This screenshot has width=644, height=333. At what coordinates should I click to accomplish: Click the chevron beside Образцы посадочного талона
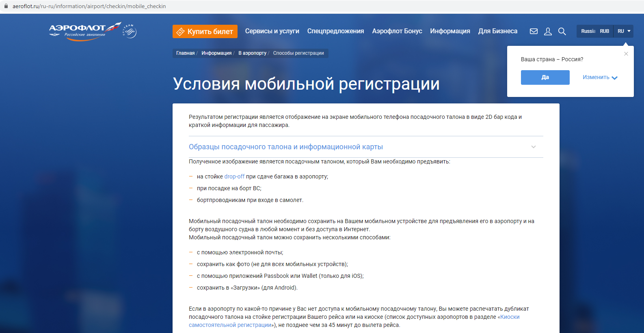pos(534,147)
